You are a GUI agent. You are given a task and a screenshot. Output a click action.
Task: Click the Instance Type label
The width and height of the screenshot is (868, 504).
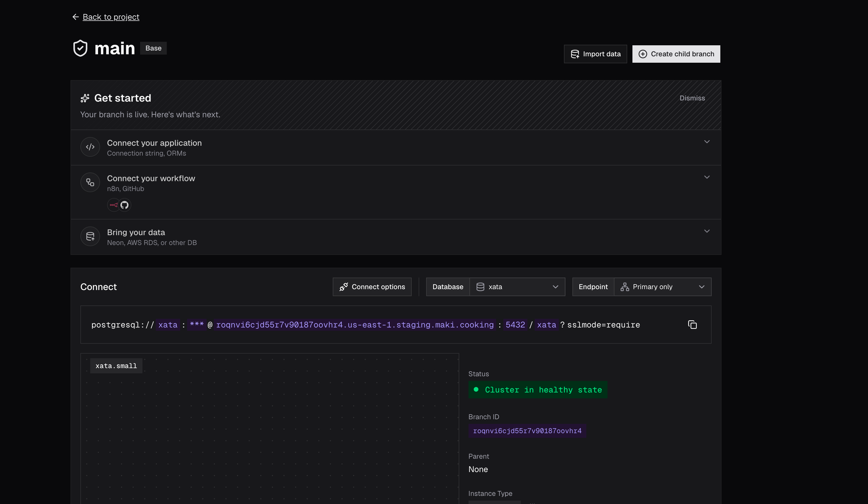coord(490,494)
